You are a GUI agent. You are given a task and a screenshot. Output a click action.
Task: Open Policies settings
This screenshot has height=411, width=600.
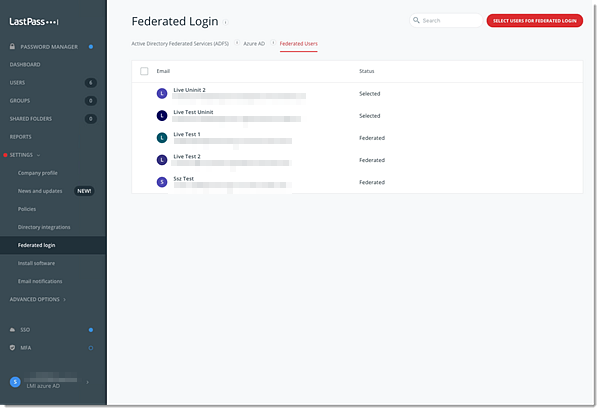point(27,209)
